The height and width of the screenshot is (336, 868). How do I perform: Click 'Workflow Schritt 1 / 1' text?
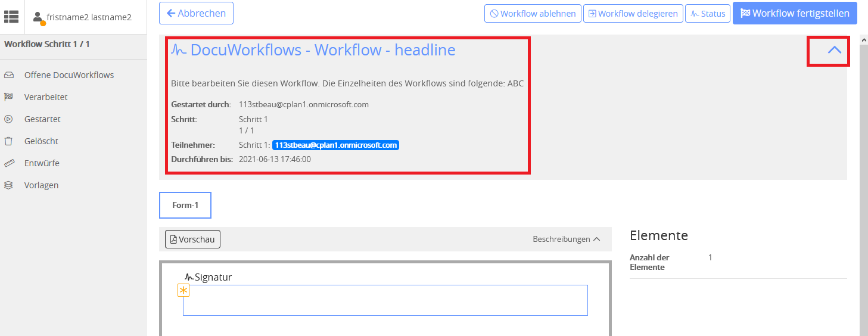[x=47, y=44]
